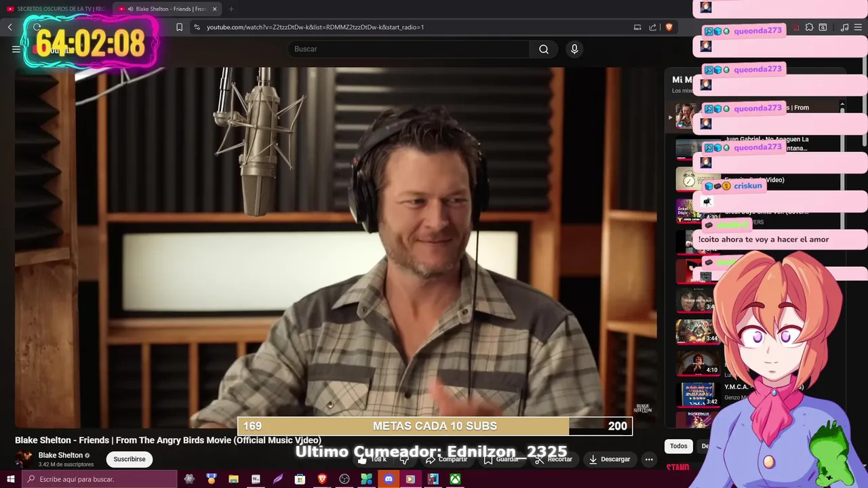Click share page icon in address bar
868x488 pixels.
[x=652, y=27]
